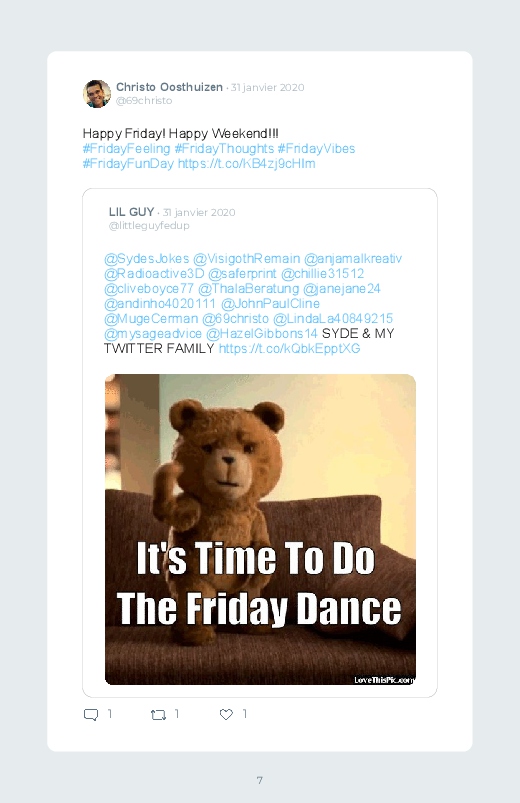Screen dimensions: 520x803
Task: Follow the t.co/kQbkEpptXG link
Action: [x=289, y=348]
